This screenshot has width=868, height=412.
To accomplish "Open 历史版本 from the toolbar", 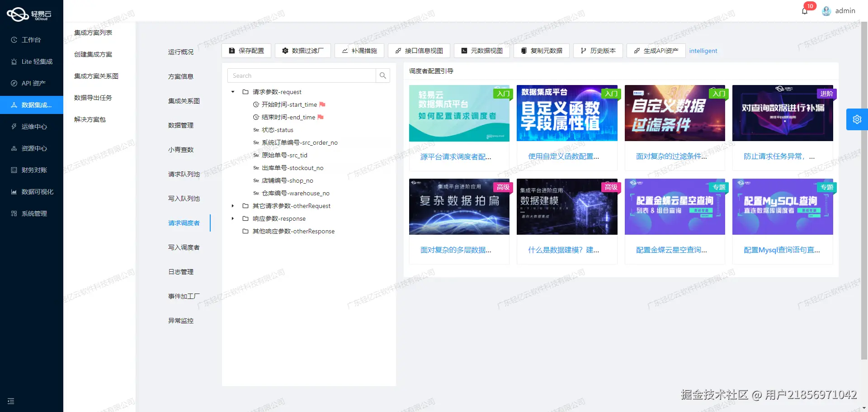I will pos(598,51).
